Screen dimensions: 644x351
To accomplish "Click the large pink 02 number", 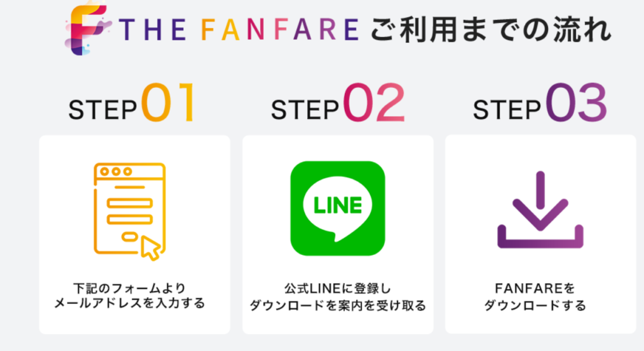I will click(x=374, y=103).
